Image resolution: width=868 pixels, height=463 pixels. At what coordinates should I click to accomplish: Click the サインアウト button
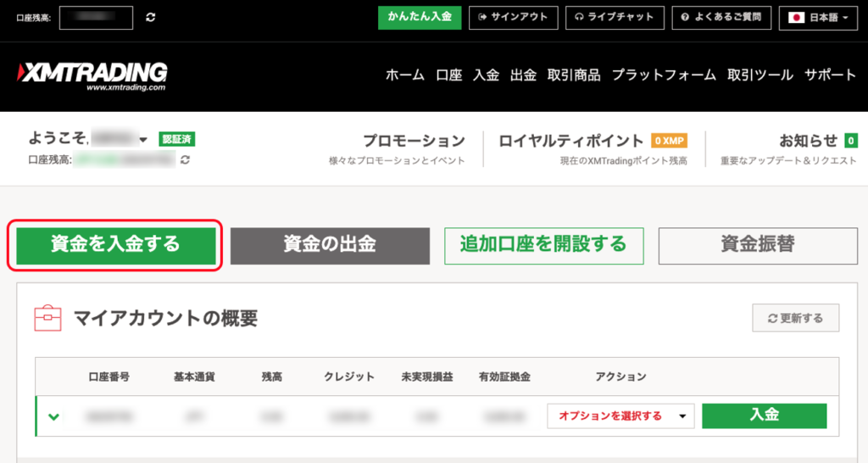513,18
